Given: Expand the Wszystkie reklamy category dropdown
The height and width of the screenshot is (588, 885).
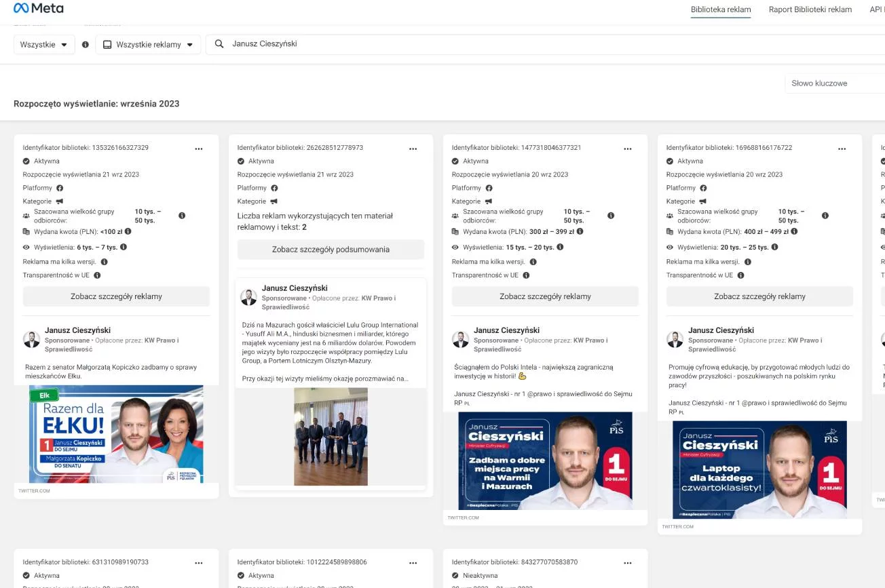Looking at the screenshot, I should [148, 44].
